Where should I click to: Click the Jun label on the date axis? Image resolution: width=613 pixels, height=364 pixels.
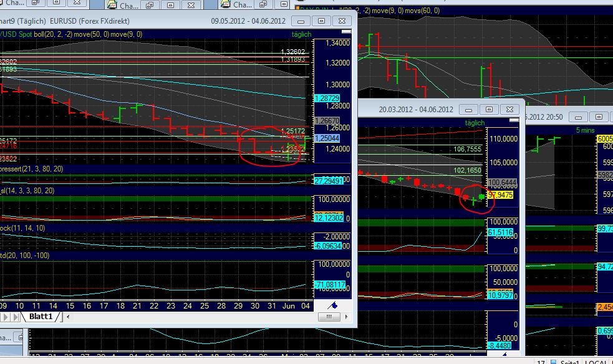point(289,306)
